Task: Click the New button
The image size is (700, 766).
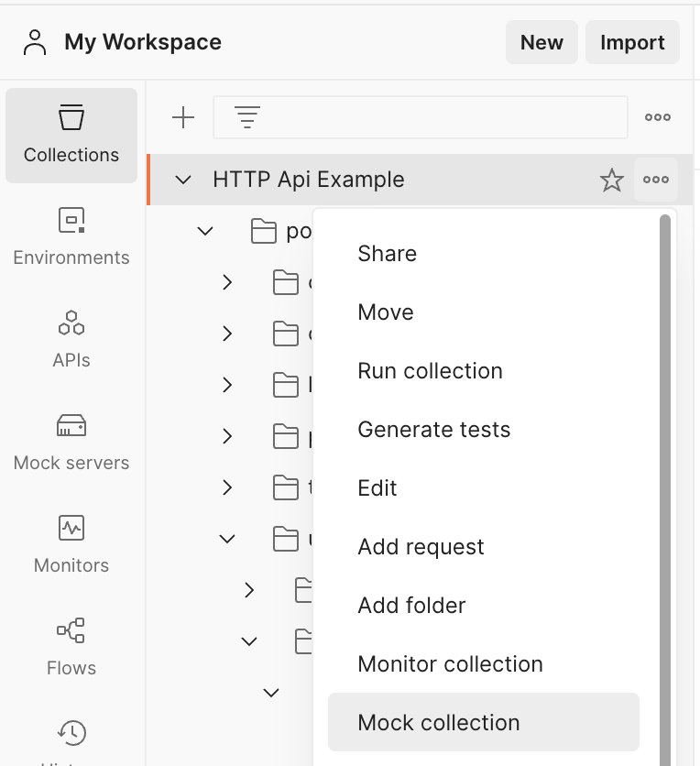Action: point(541,42)
